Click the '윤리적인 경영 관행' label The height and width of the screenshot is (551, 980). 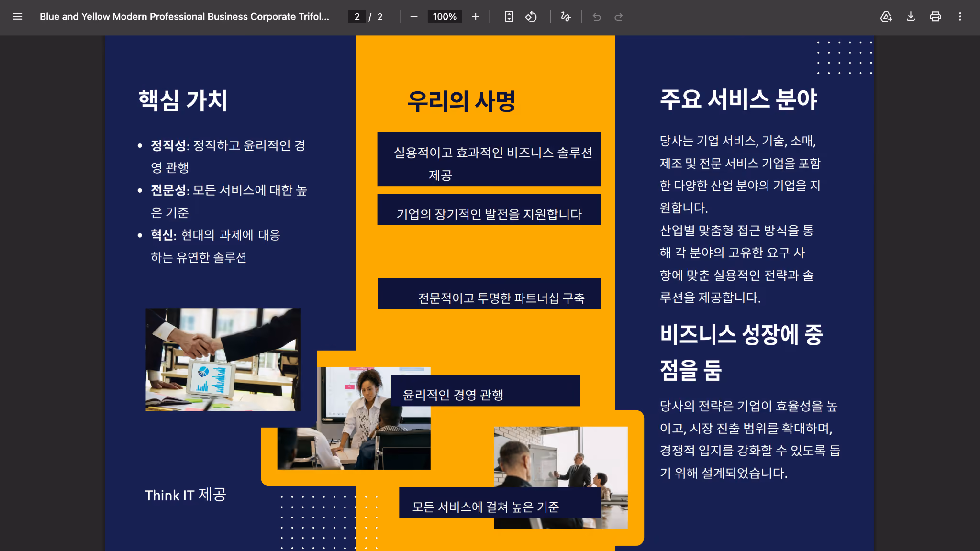point(453,395)
